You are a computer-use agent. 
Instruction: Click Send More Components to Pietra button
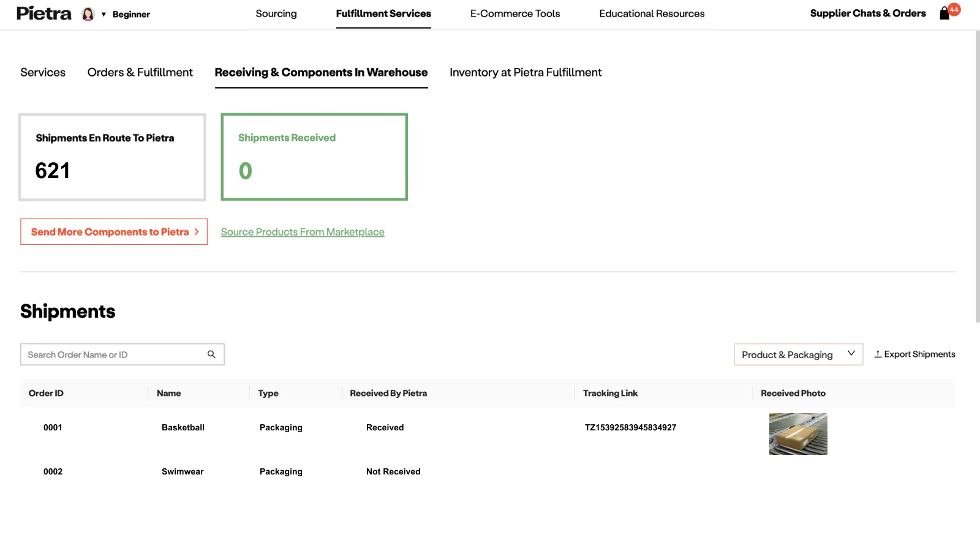pos(114,232)
